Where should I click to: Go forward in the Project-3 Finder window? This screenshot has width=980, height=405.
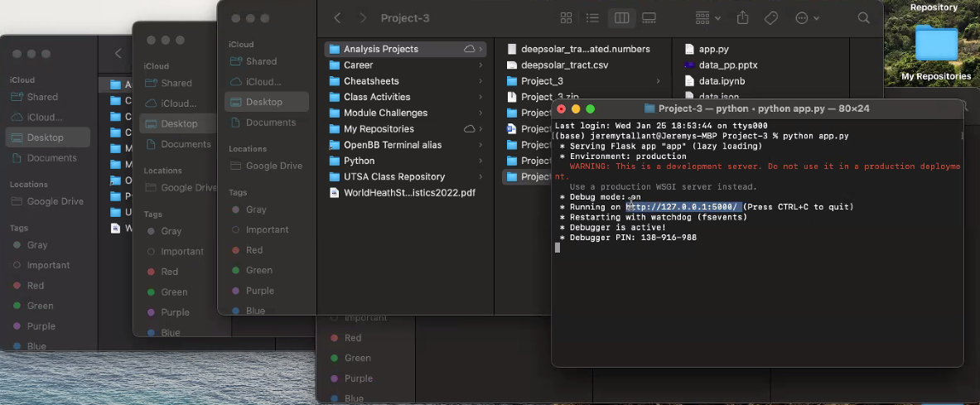click(363, 18)
